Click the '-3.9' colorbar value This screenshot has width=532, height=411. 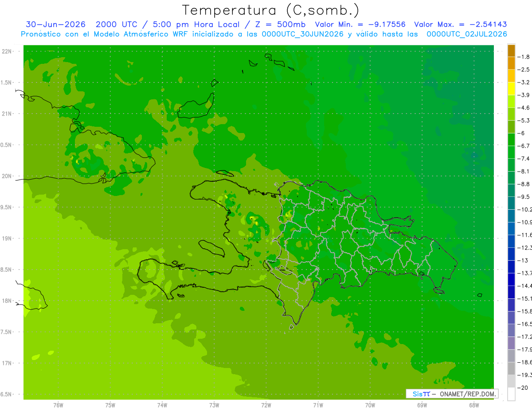pos(524,95)
